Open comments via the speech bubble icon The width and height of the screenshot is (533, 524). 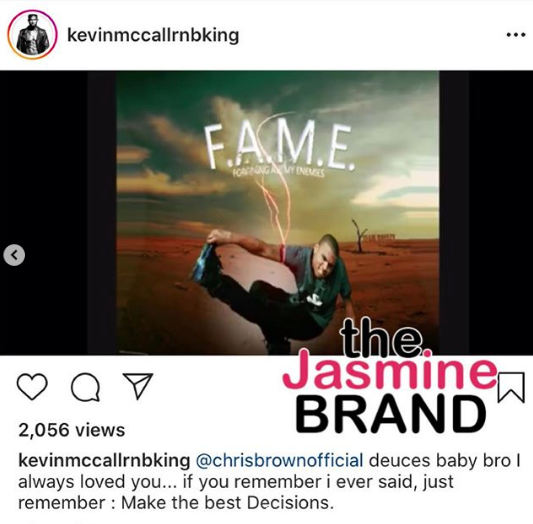click(x=85, y=387)
